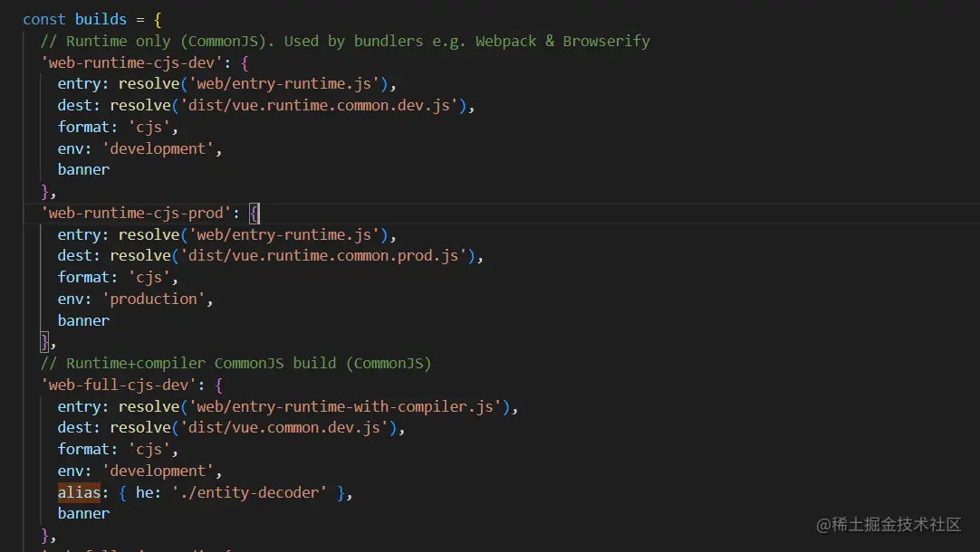Click the 'cjs' format in web-runtime-cjs-prod block
This screenshot has width=980, height=552.
[149, 277]
